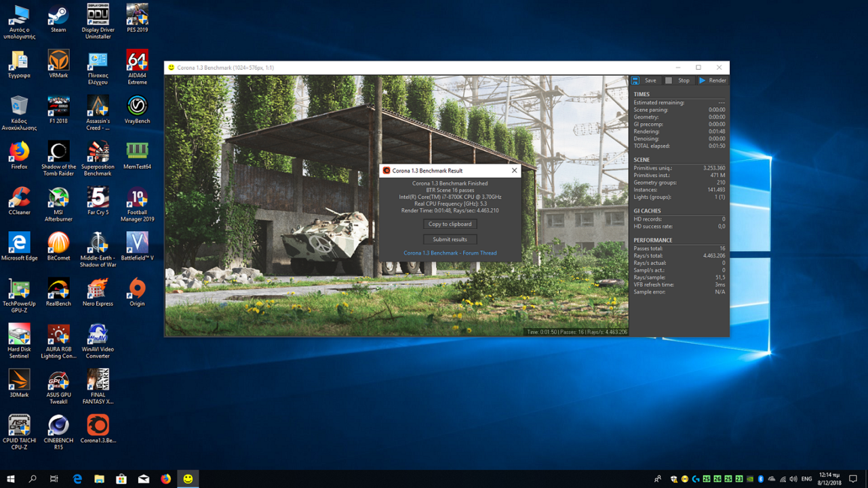Image resolution: width=868 pixels, height=488 pixels.
Task: Open the taskbar clock and calendar
Action: 829,479
